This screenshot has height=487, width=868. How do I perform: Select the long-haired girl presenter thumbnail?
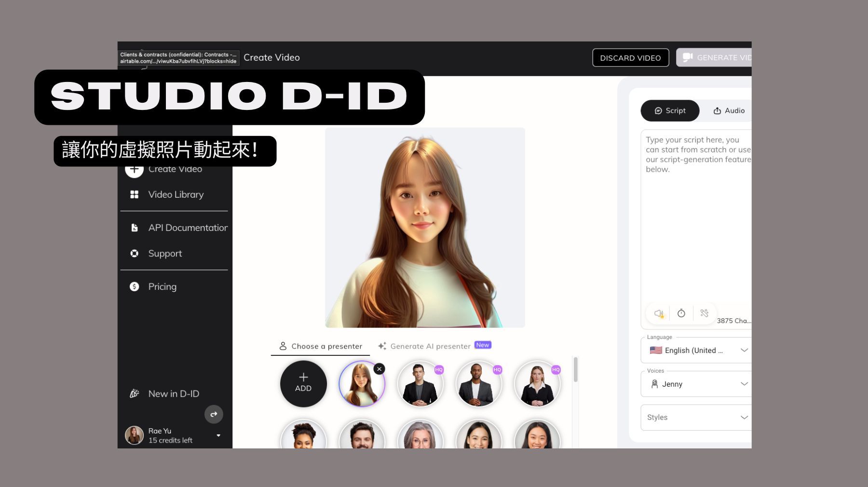[x=362, y=384]
